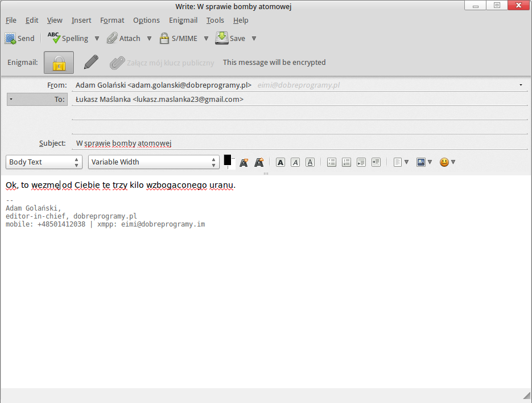This screenshot has height=403, width=532.
Task: Click the decrease font size icon
Action: click(244, 162)
